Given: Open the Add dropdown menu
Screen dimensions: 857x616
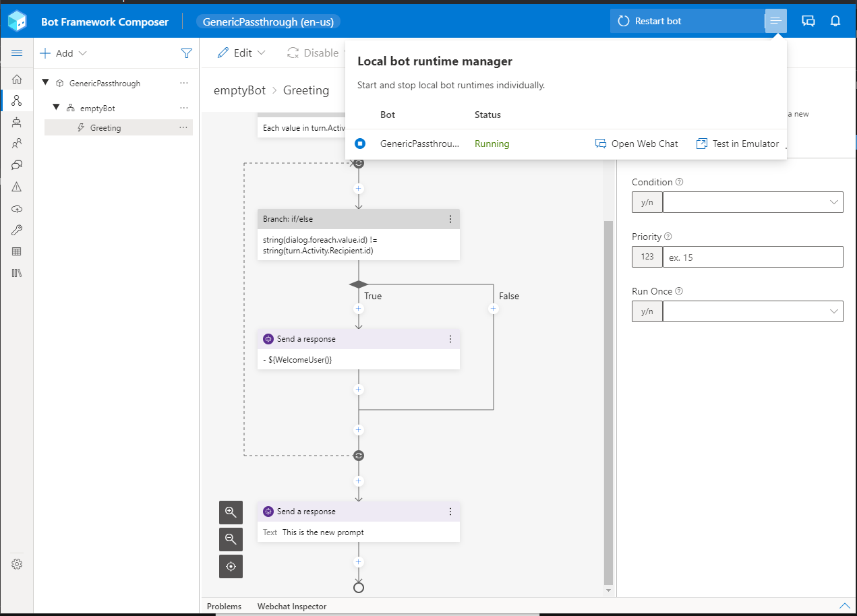Looking at the screenshot, I should click(x=63, y=53).
